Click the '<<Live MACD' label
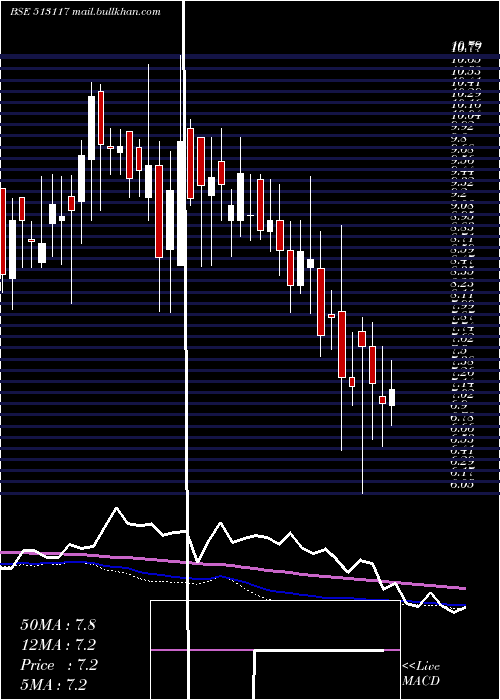The width and height of the screenshot is (500, 700). pos(421,674)
